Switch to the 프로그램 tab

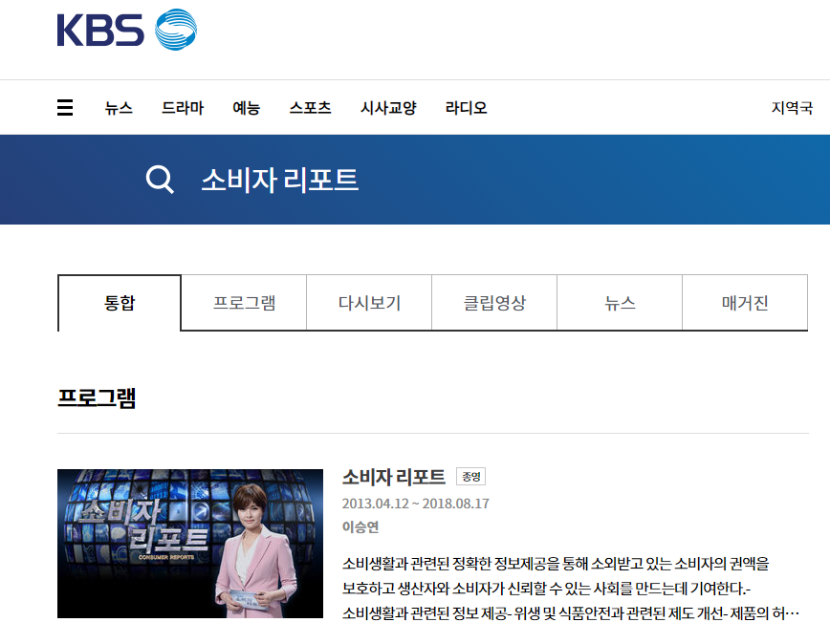point(244,303)
